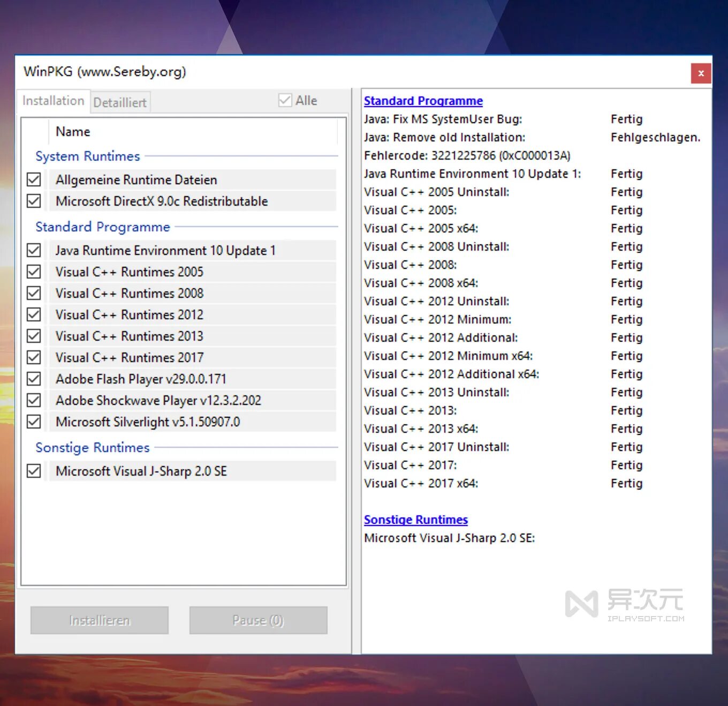Click the Microsoft Visual J-Sharp 2.0 SE log line
Screen dimensions: 728x706
click(x=450, y=538)
